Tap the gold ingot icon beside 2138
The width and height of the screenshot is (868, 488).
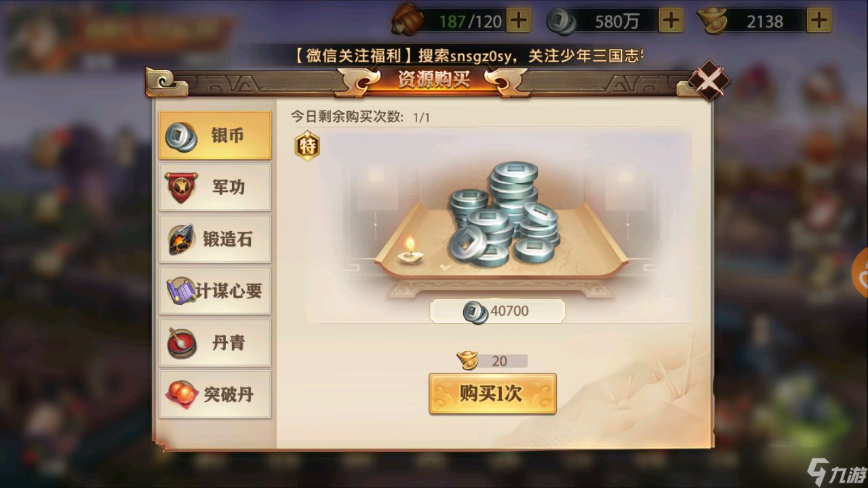coord(712,22)
